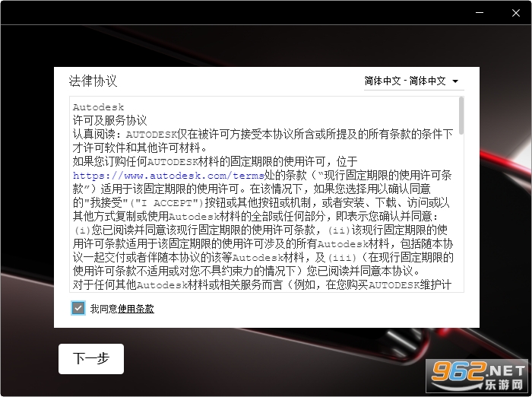532x397 pixels.
Task: Click the 许可及服务协议 line
Action: (x=109, y=121)
